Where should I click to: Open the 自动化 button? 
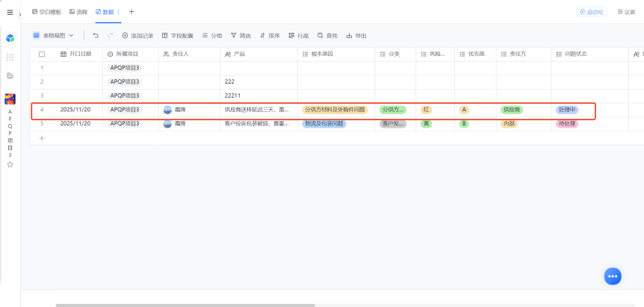coord(592,12)
